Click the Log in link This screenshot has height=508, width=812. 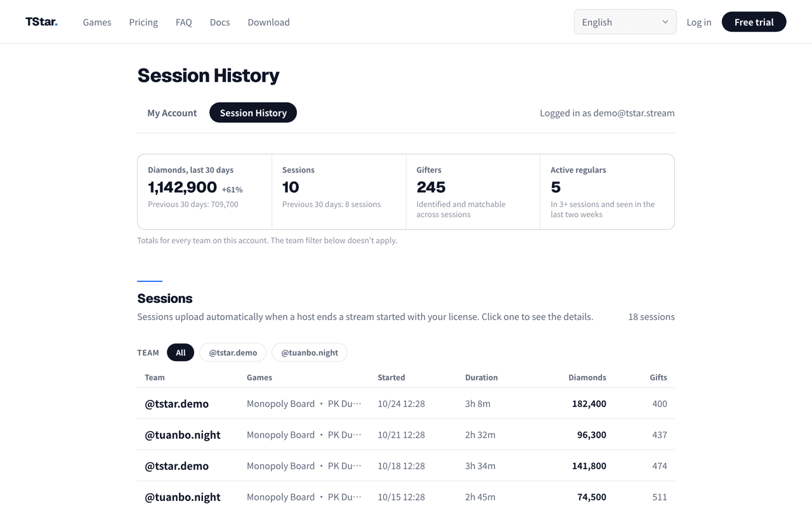(698, 22)
